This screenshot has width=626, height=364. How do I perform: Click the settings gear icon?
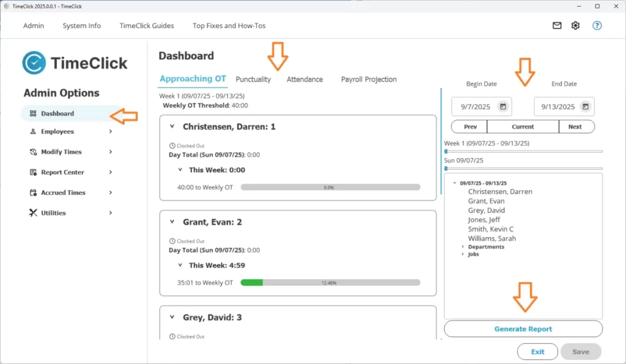[x=575, y=26]
